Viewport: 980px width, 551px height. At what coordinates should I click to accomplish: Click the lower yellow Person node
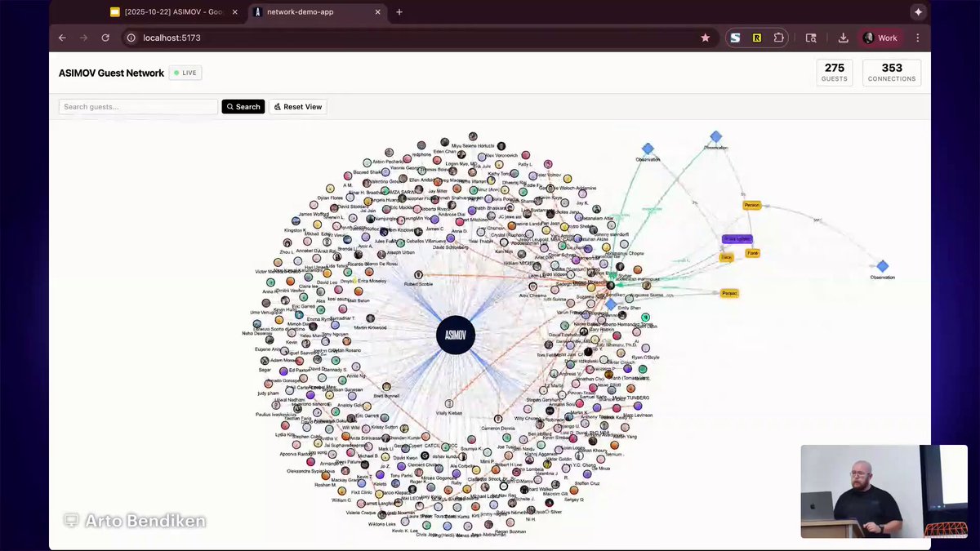(729, 293)
